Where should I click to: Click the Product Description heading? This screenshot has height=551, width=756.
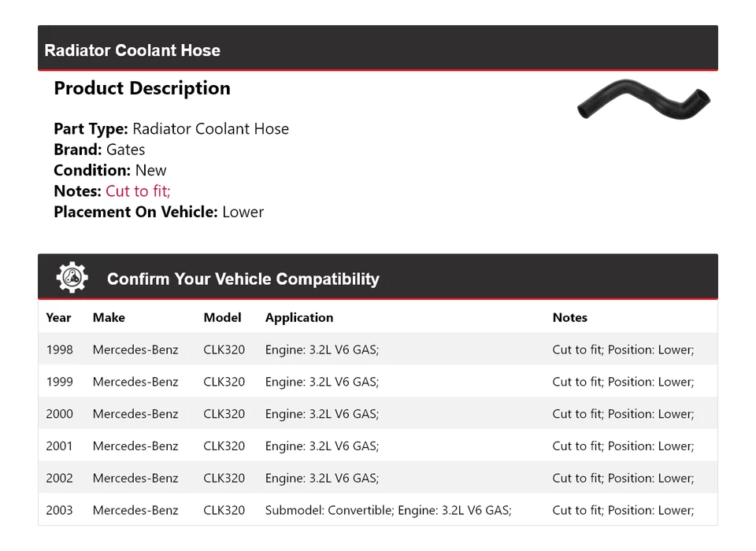coord(142,89)
